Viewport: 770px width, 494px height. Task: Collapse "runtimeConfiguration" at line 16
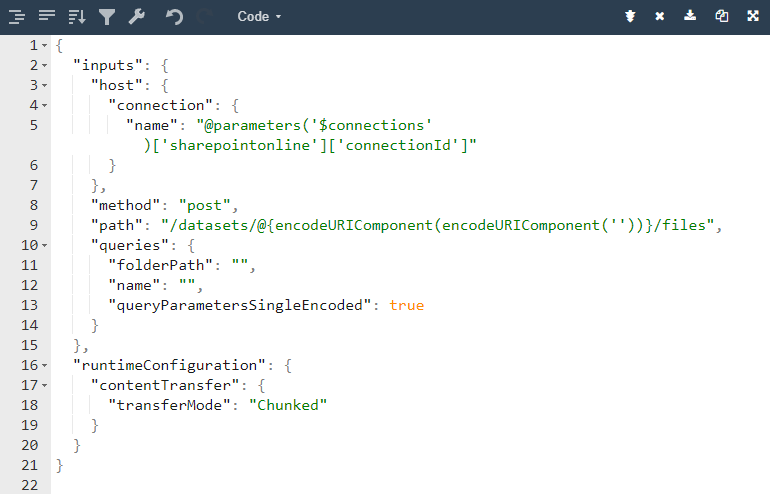(x=45, y=365)
